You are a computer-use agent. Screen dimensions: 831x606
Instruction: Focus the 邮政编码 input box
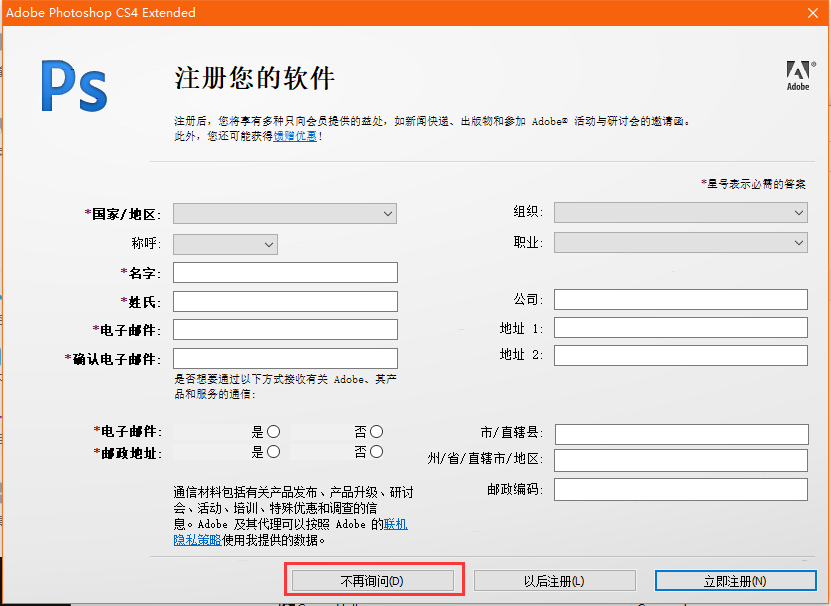click(x=680, y=489)
